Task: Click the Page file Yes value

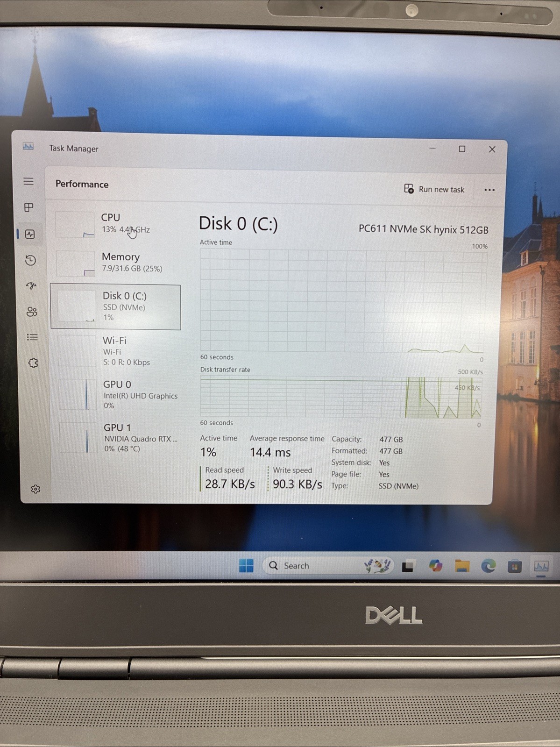Action: pos(384,475)
